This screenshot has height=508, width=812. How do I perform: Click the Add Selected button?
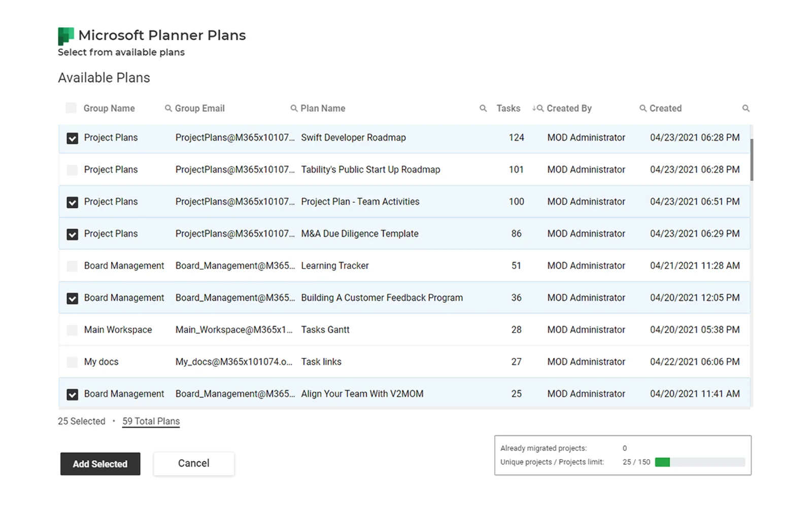100,464
